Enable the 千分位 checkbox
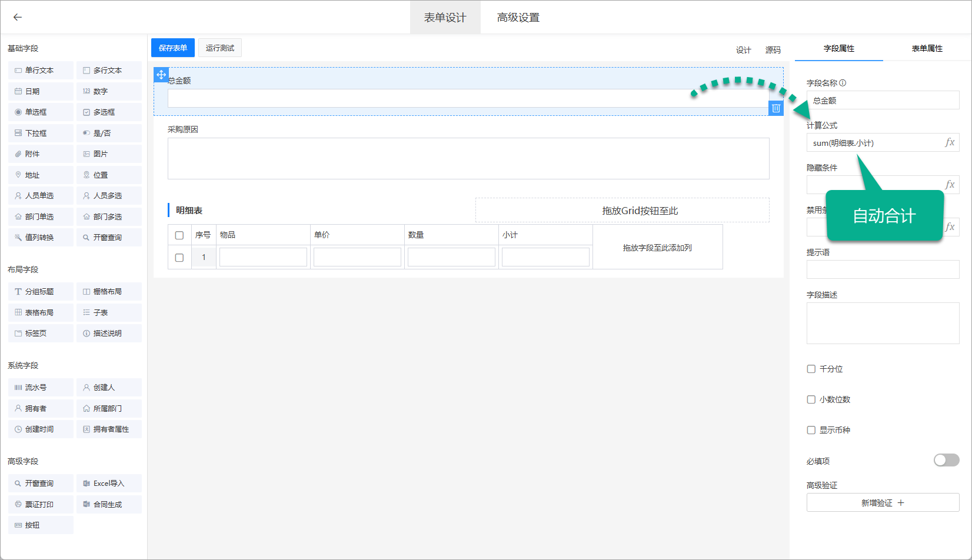 click(x=811, y=369)
